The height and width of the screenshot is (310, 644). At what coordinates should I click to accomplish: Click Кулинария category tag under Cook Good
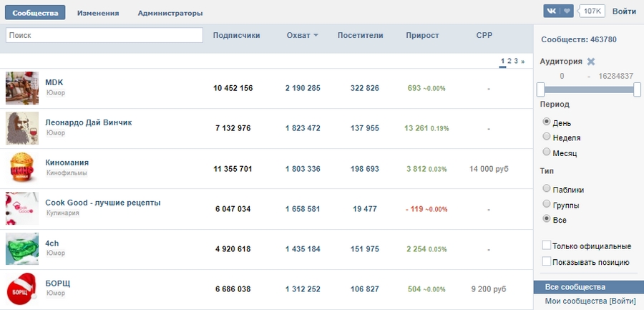coord(62,213)
